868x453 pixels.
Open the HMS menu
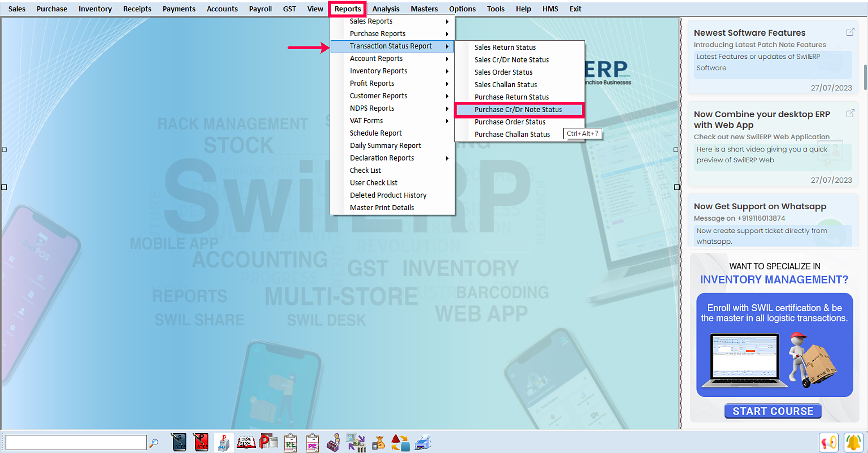point(550,9)
